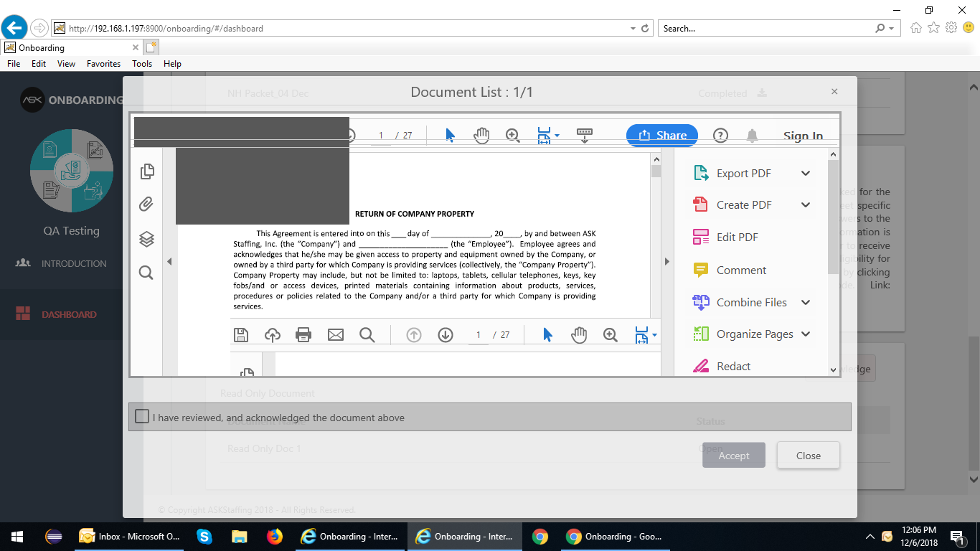Viewport: 980px width, 551px height.
Task: Select the arrow selection tool in upper PDF toolbar
Action: pos(451,136)
